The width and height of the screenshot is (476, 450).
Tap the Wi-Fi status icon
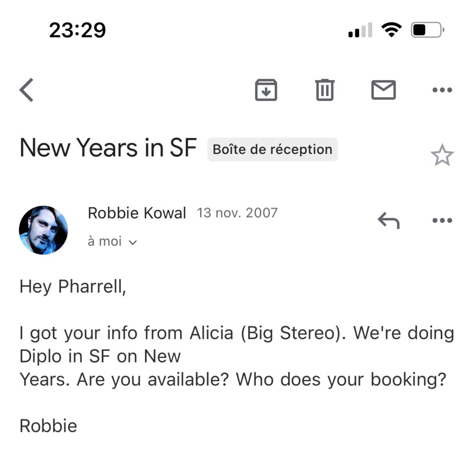[x=391, y=30]
